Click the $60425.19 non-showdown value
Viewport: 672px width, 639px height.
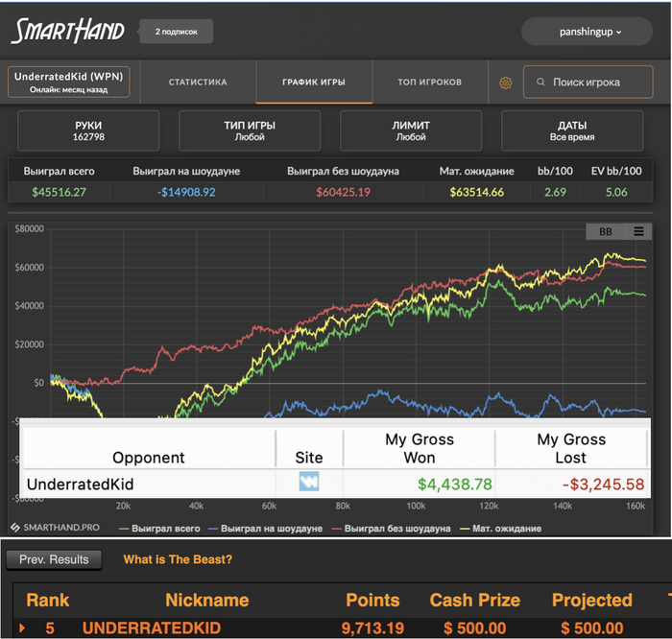344,192
